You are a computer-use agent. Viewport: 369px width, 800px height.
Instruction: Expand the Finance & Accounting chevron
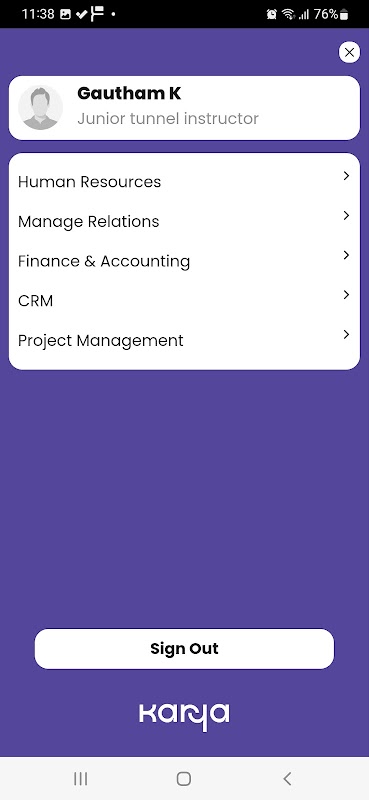coord(347,255)
